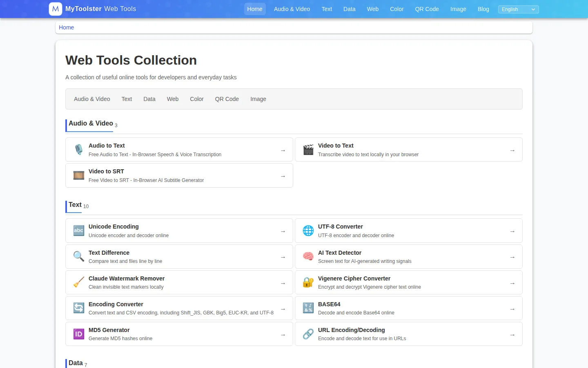This screenshot has width=588, height=368.
Task: Click the AI Text Detector brain icon
Action: coord(308,256)
